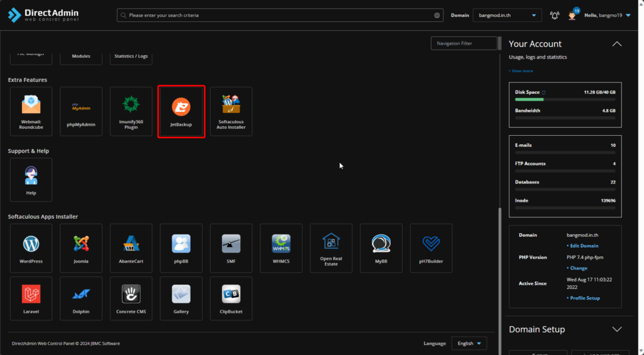Expand the domain selector bangmod.in.th
The height and width of the screenshot is (355, 644).
(x=507, y=15)
